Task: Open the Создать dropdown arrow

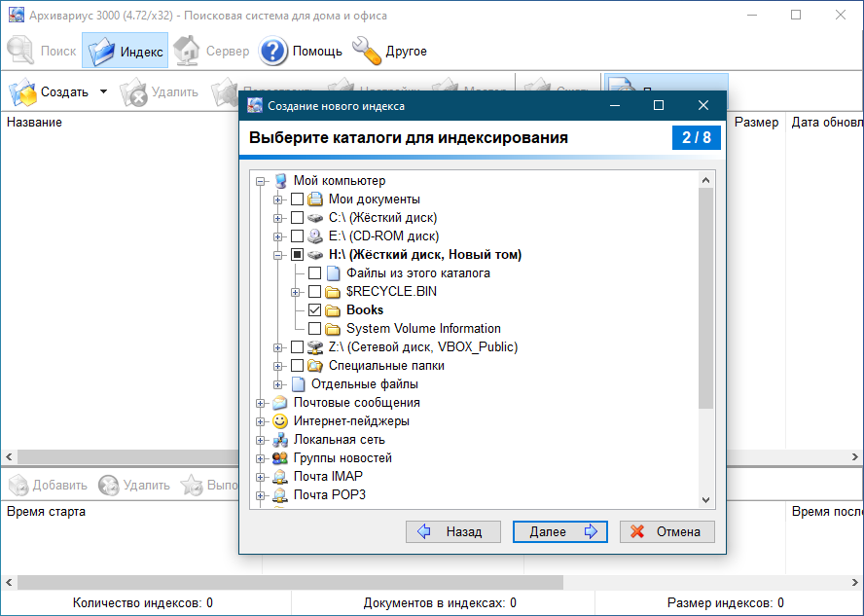Action: tap(103, 91)
